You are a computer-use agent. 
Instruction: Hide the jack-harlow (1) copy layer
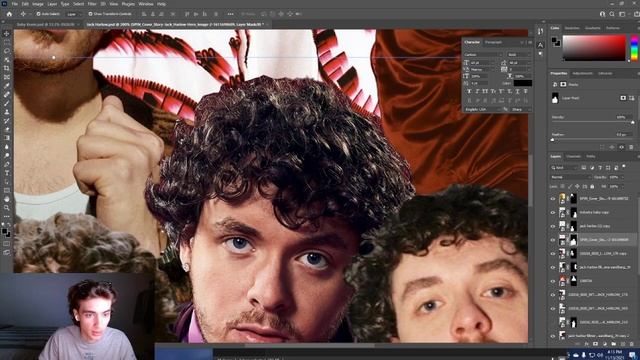(x=553, y=226)
